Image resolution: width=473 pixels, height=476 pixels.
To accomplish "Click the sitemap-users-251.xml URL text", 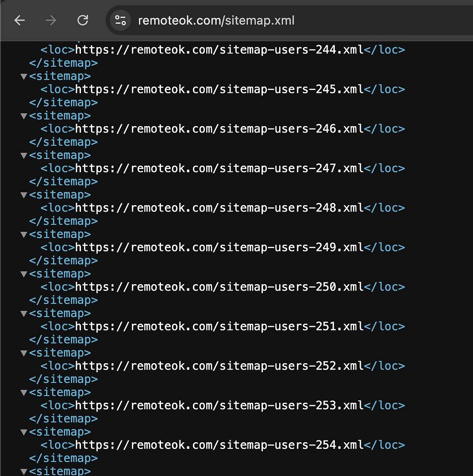I will [219, 327].
